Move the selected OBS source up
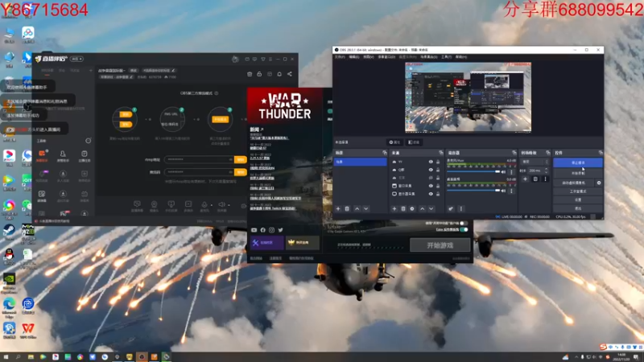Viewport: 644px width, 362px height. (422, 209)
